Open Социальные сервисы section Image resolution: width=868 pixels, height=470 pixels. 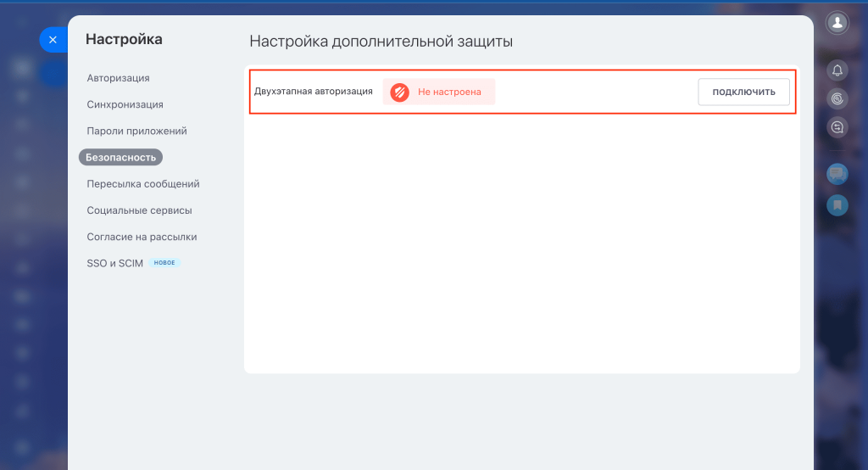[139, 210]
